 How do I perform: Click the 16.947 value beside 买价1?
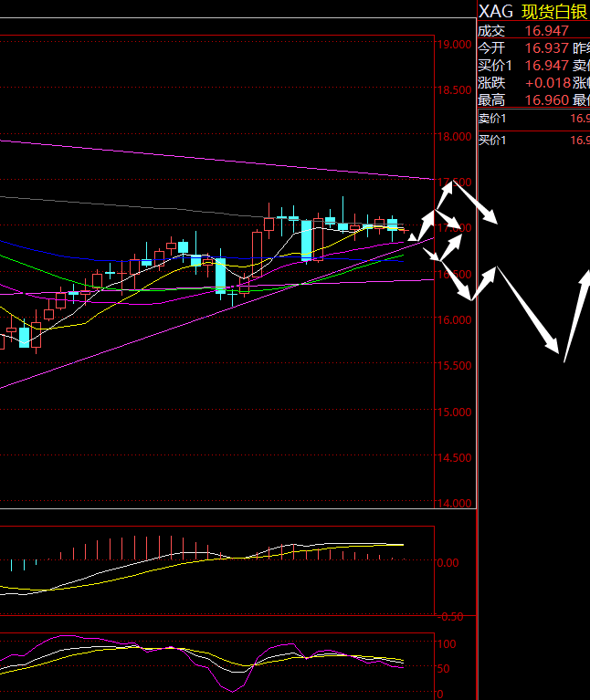point(547,66)
